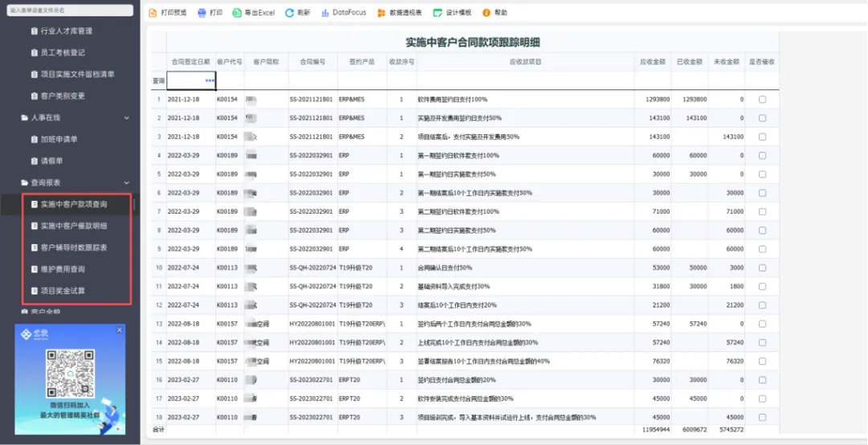Click the 应收金额 column header
868x445 pixels.
point(653,62)
